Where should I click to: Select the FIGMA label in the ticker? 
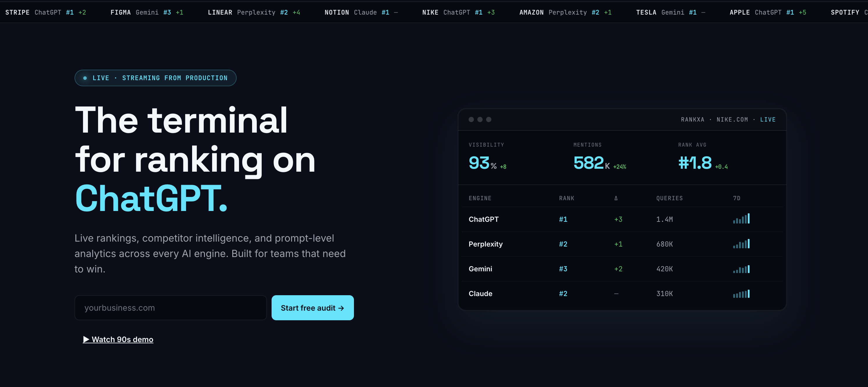point(121,12)
